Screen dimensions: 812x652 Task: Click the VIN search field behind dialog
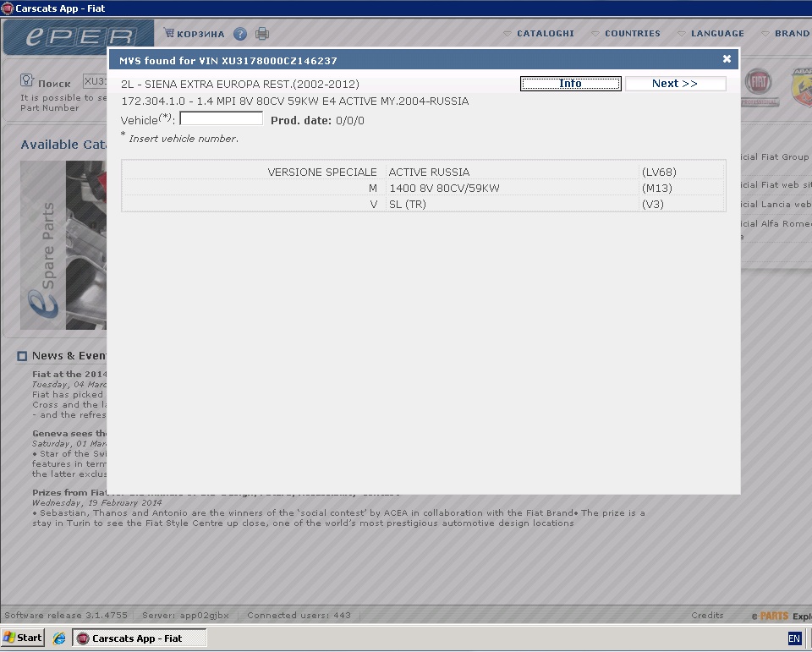point(96,81)
